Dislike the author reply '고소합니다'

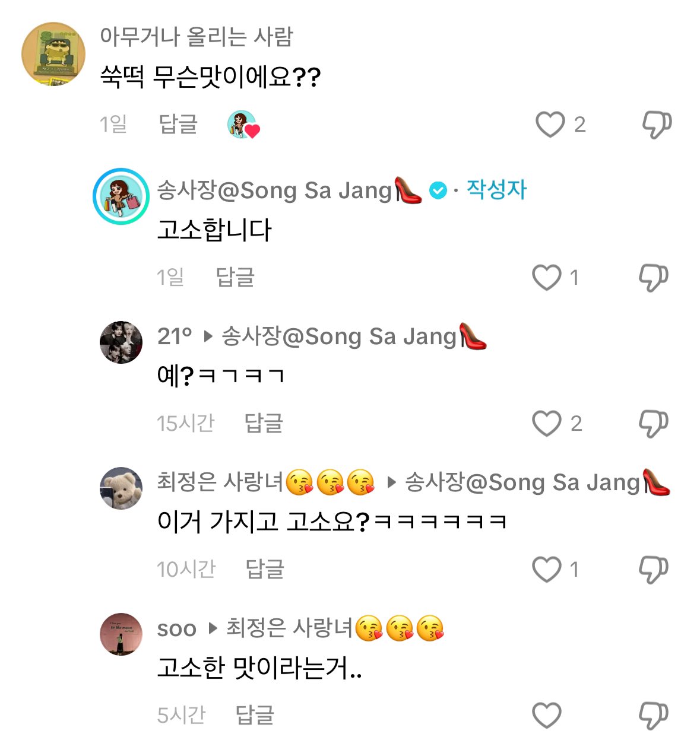(x=653, y=277)
